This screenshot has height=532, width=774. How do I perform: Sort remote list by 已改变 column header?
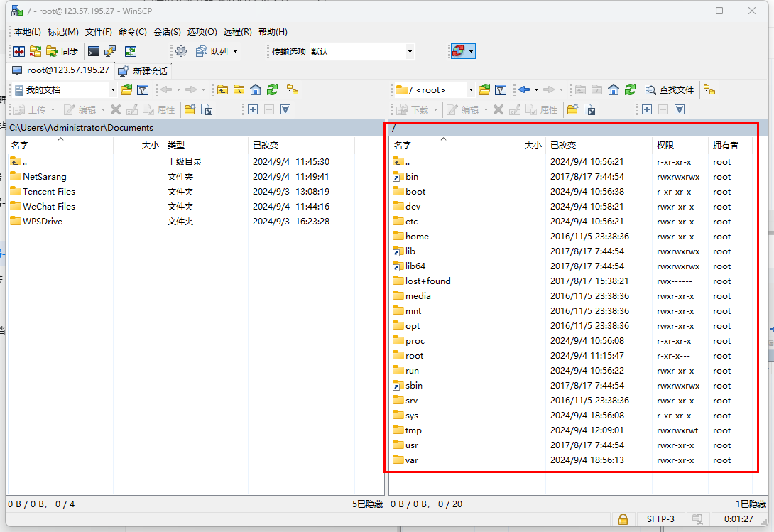[x=599, y=145]
